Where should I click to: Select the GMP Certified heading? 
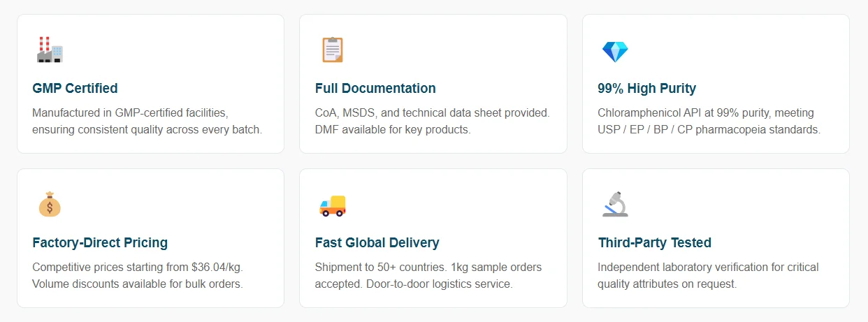75,89
